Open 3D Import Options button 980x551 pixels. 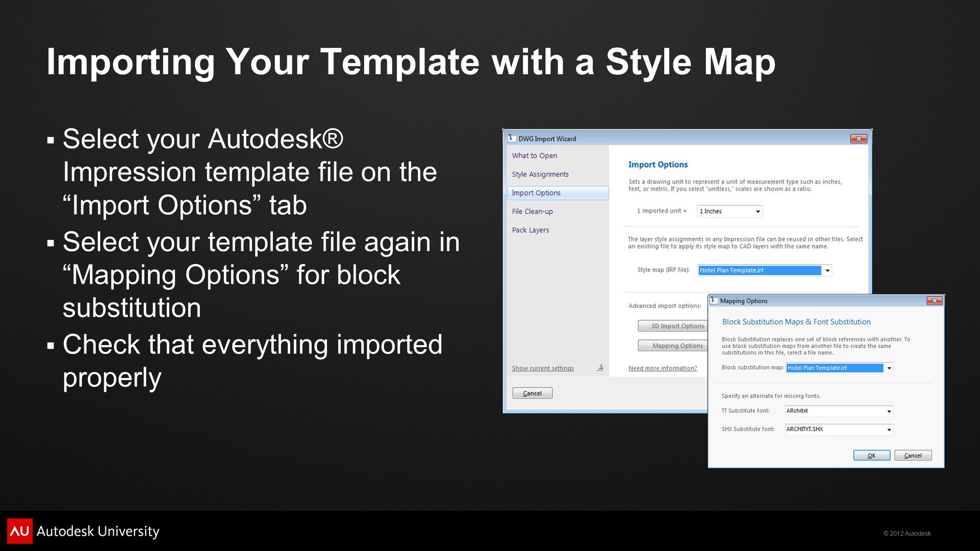pyautogui.click(x=673, y=326)
